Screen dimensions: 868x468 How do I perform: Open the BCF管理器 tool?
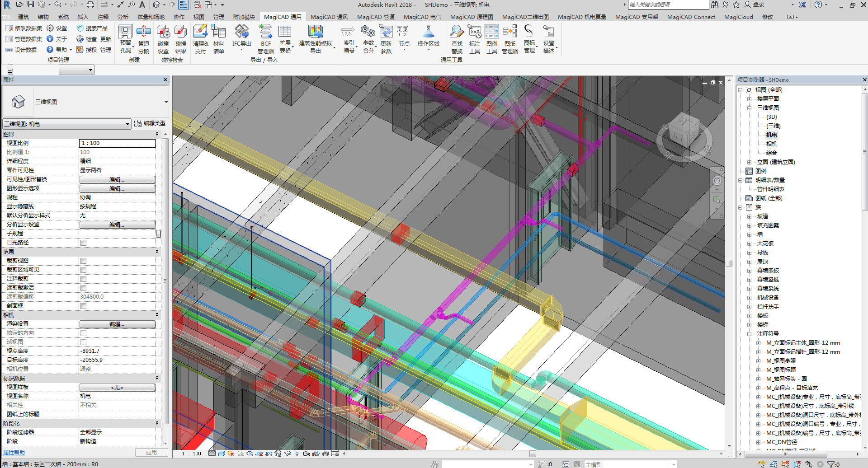tap(266, 33)
